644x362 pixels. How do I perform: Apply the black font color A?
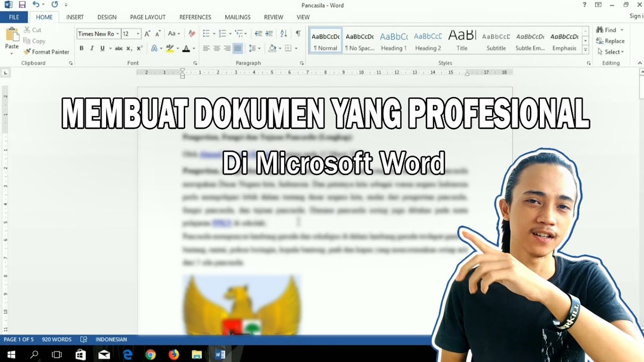[186, 48]
